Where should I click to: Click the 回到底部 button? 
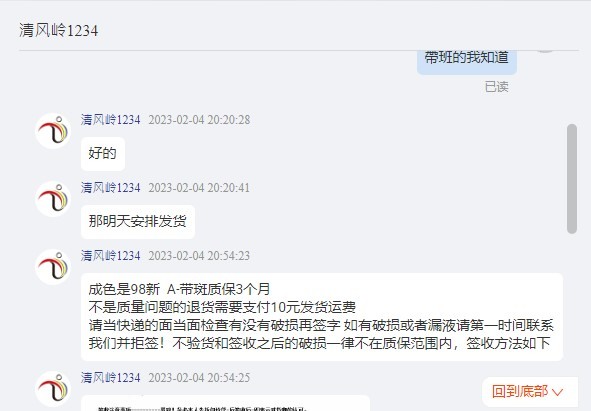(x=530, y=391)
